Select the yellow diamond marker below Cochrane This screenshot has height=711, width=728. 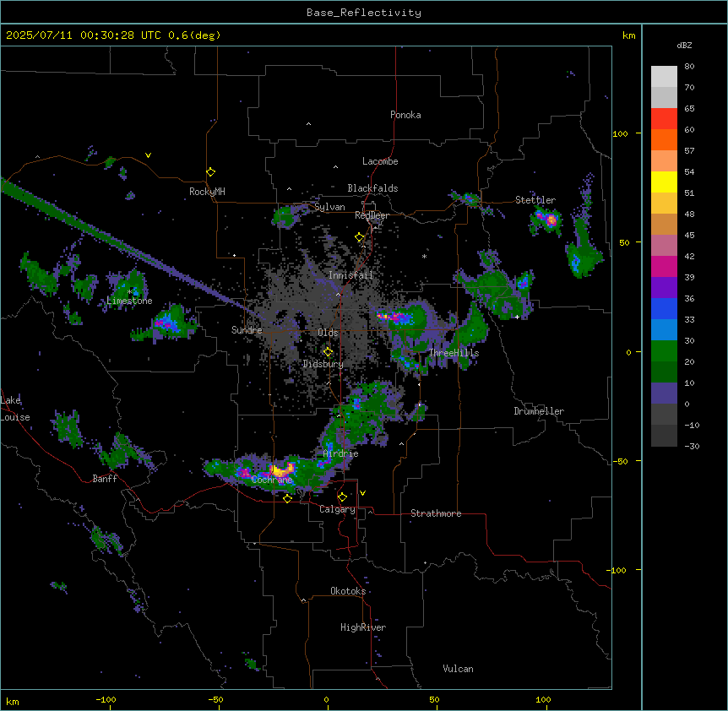click(287, 498)
